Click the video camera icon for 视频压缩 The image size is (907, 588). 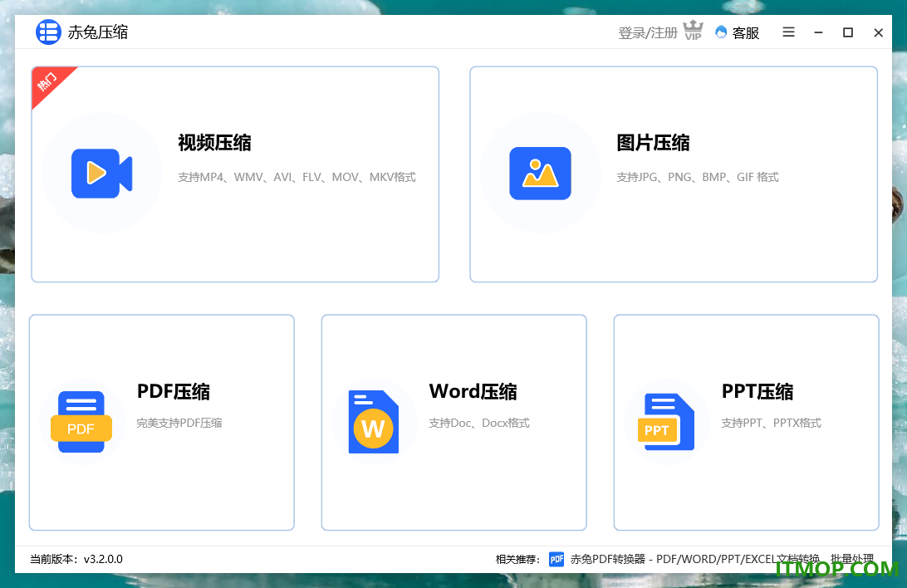pos(102,174)
